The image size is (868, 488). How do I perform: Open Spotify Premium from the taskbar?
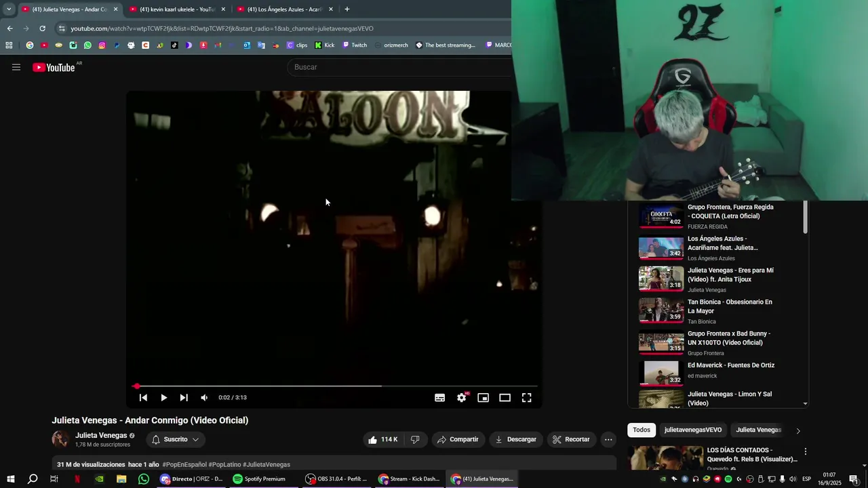point(260,479)
